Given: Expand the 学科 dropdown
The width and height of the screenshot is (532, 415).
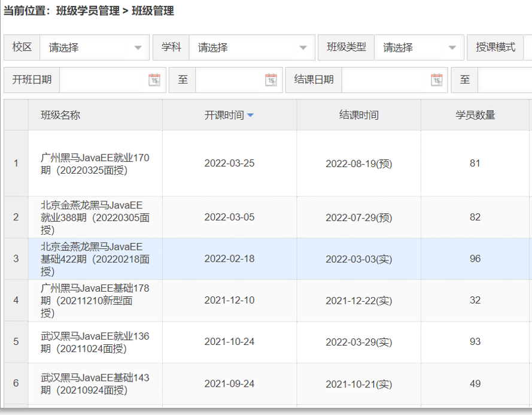Looking at the screenshot, I should (x=303, y=48).
